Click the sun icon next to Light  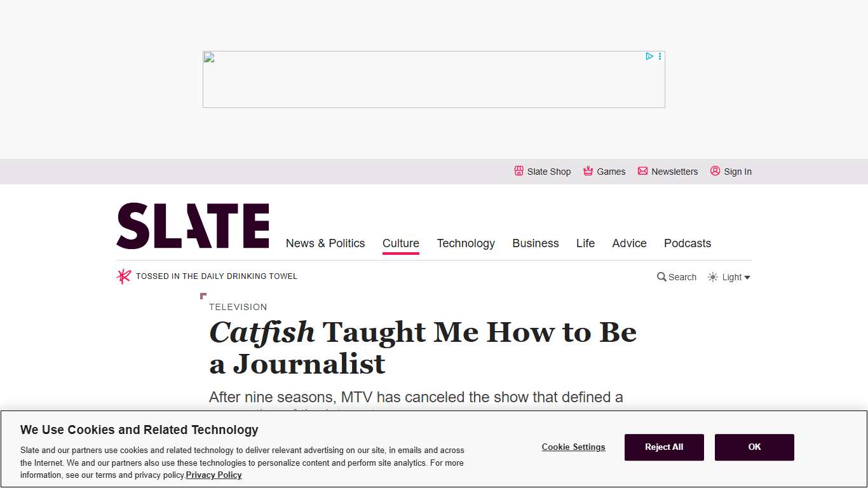click(x=712, y=277)
